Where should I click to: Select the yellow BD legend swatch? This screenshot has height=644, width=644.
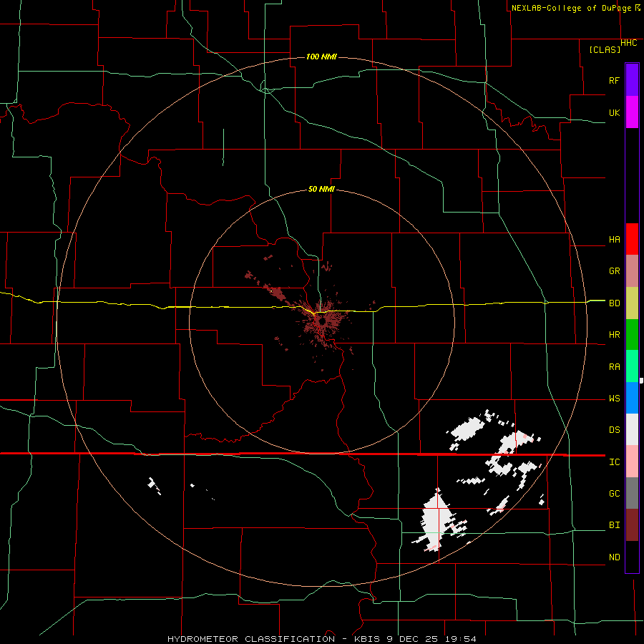632,303
